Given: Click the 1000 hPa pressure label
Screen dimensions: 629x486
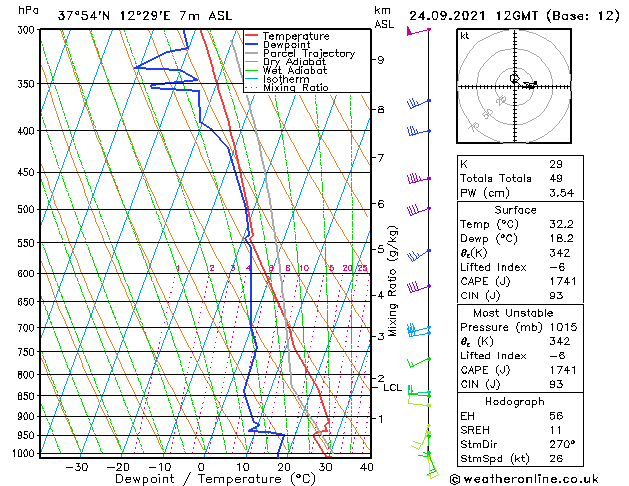Looking at the screenshot, I should (24, 453).
